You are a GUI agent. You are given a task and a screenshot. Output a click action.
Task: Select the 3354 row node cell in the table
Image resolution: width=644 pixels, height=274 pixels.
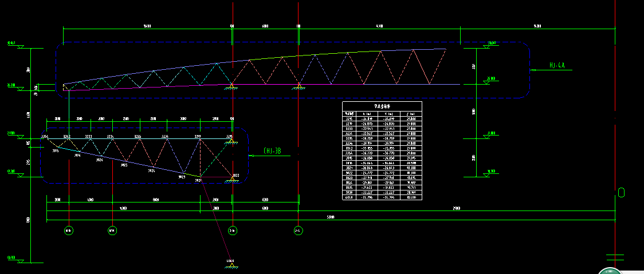pyautogui.click(x=350, y=153)
